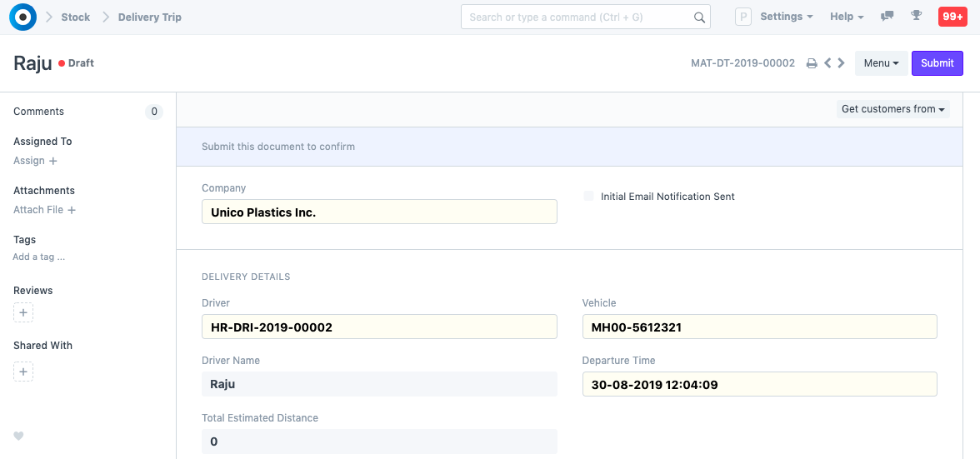Click the print icon next to document ID
The height and width of the screenshot is (459, 980).
pyautogui.click(x=812, y=63)
